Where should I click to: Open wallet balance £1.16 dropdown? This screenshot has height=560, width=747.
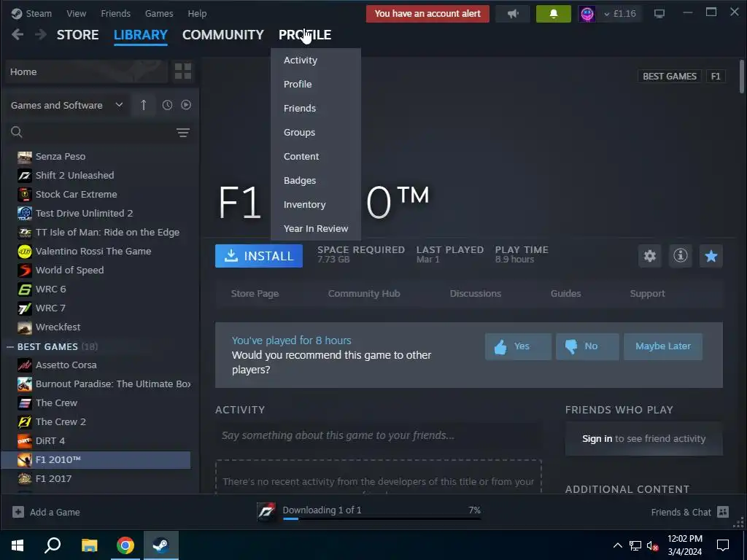coord(620,14)
